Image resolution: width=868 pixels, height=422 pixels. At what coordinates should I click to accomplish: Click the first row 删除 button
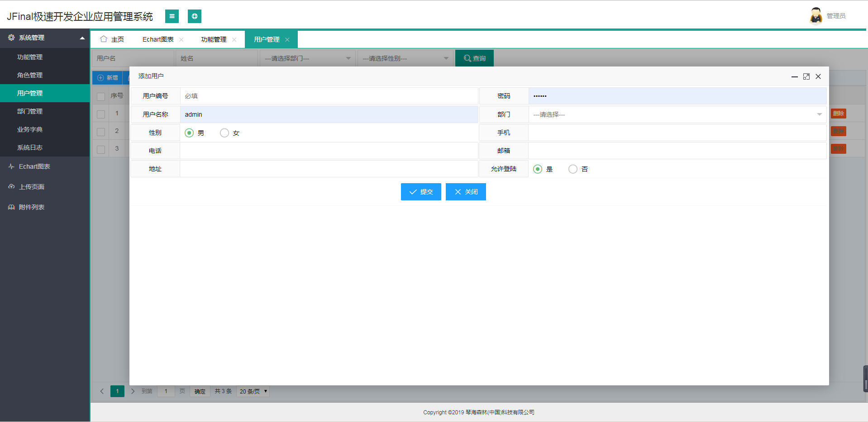coord(839,114)
